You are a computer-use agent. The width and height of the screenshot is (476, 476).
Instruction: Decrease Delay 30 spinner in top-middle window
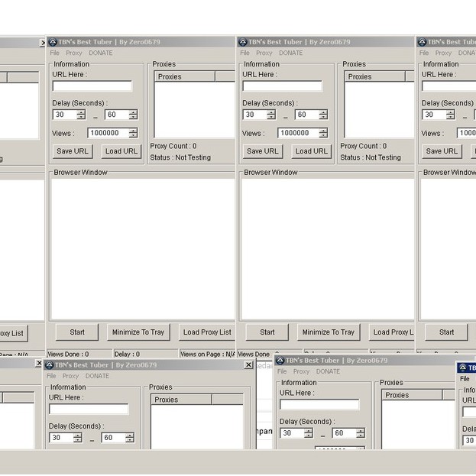[271, 118]
